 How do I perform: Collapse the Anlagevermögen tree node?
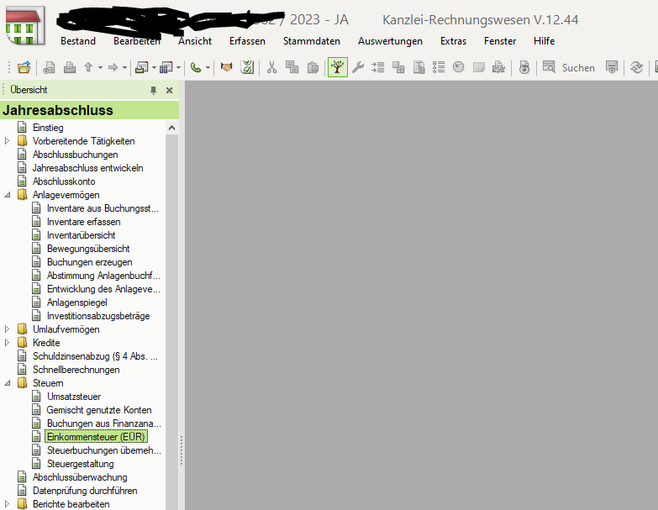point(8,195)
